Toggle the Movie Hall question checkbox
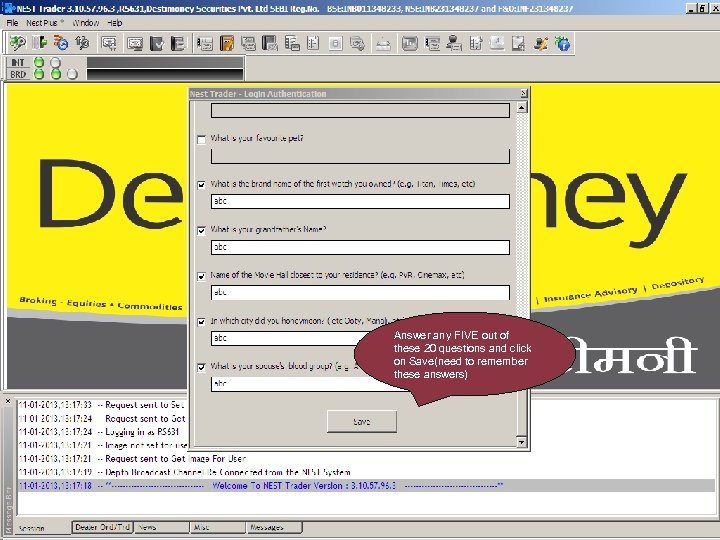This screenshot has height=540, width=720. 201,276
